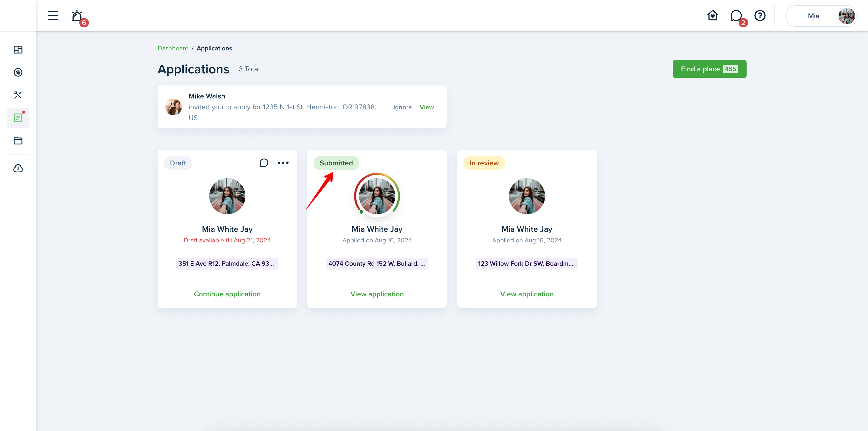Screen dimensions: 868x431
Task: Click Continue application
Action: [x=227, y=294]
